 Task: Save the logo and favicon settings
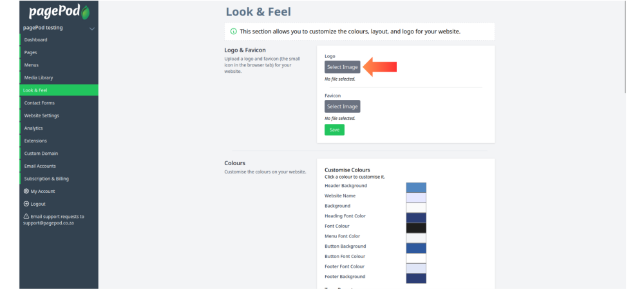[334, 130]
